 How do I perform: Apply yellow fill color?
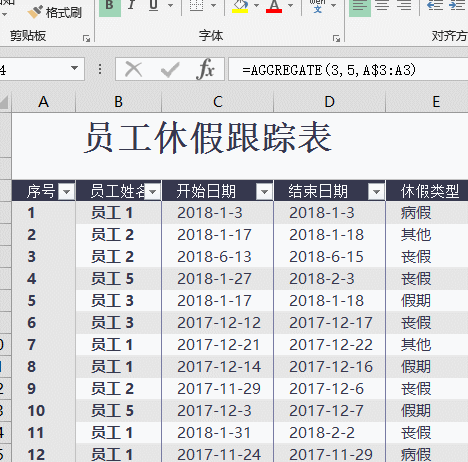(240, 6)
